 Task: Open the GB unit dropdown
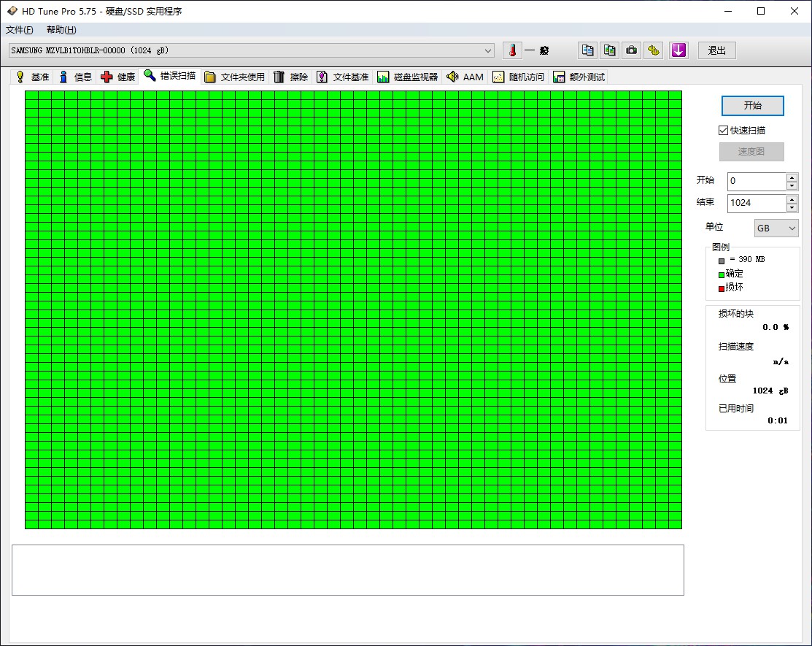tap(776, 228)
